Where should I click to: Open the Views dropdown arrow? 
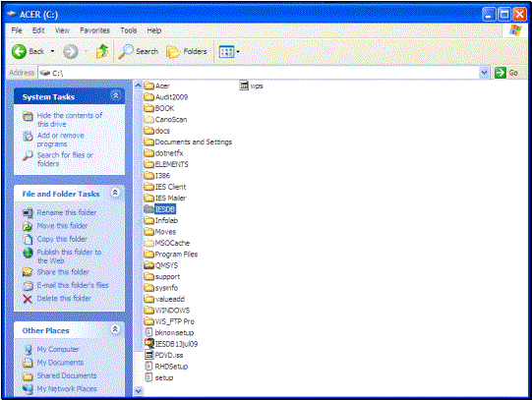(x=238, y=51)
